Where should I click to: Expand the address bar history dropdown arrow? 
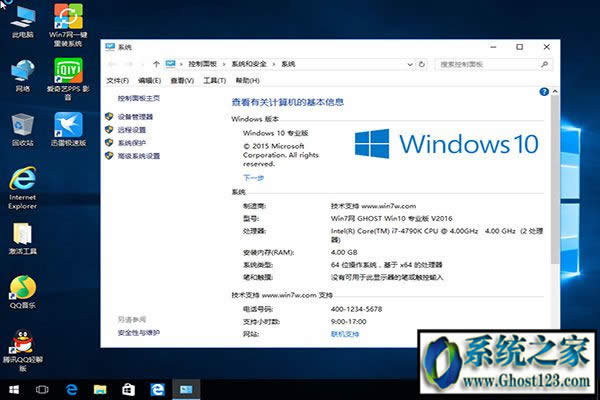pos(418,63)
